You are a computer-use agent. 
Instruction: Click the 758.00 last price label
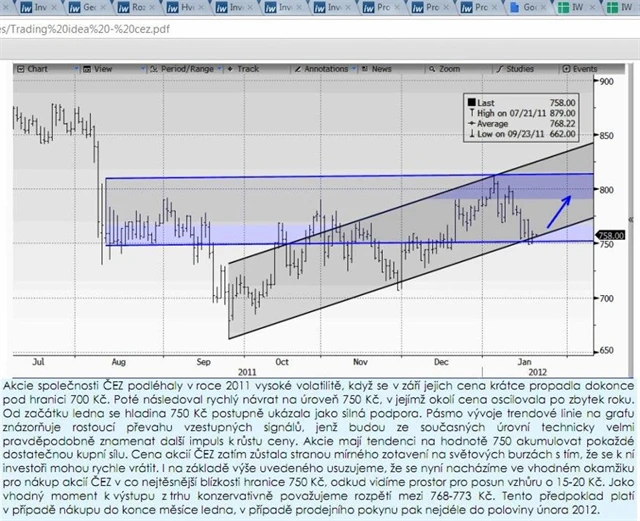coord(607,236)
